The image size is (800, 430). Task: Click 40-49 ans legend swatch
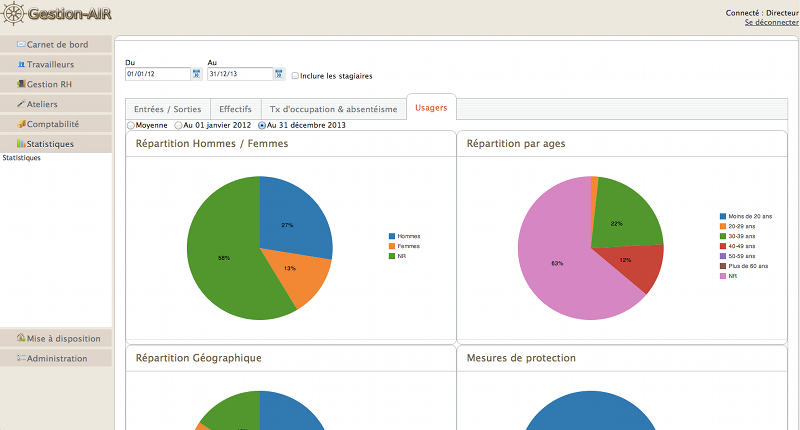tap(723, 246)
